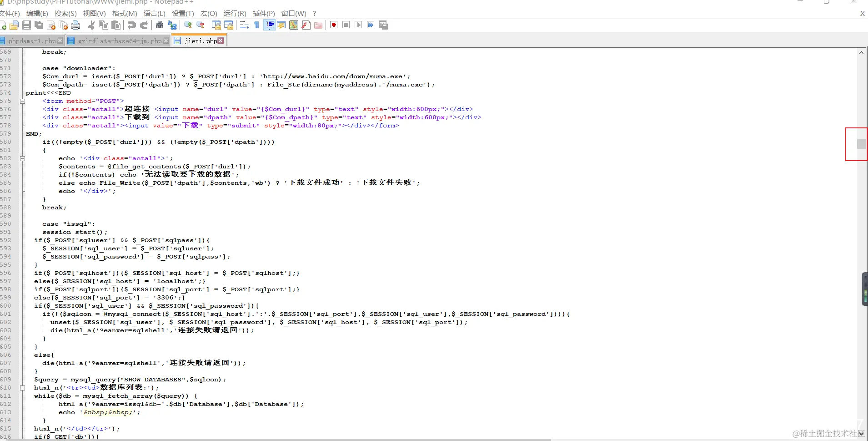Click the text '下载文件成功'
The width and height of the screenshot is (868, 441).
pos(314,182)
